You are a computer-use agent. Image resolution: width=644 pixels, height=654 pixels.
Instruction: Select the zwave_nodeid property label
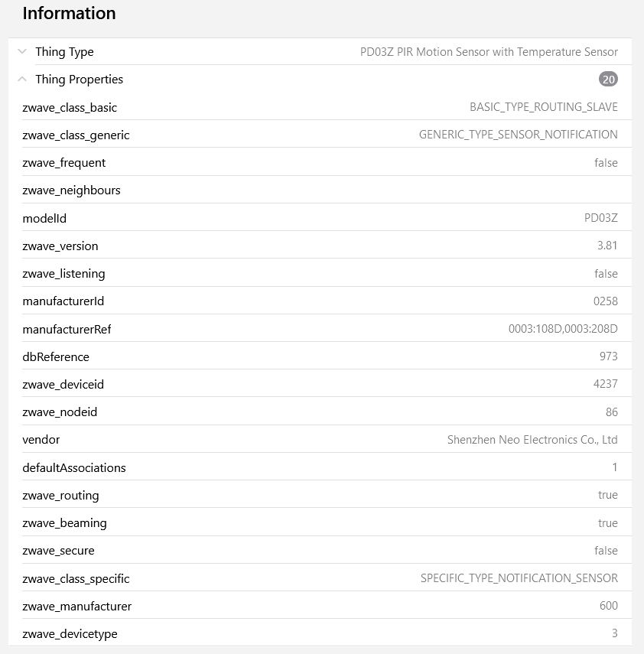click(x=60, y=412)
